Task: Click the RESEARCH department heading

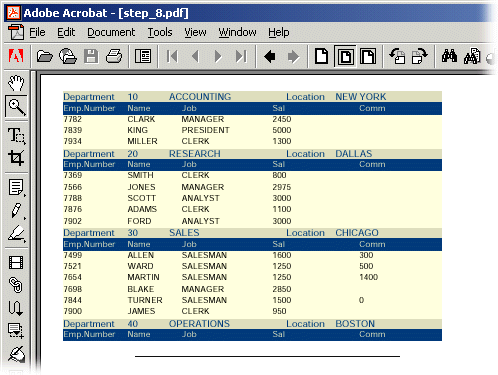Action: pyautogui.click(x=195, y=154)
